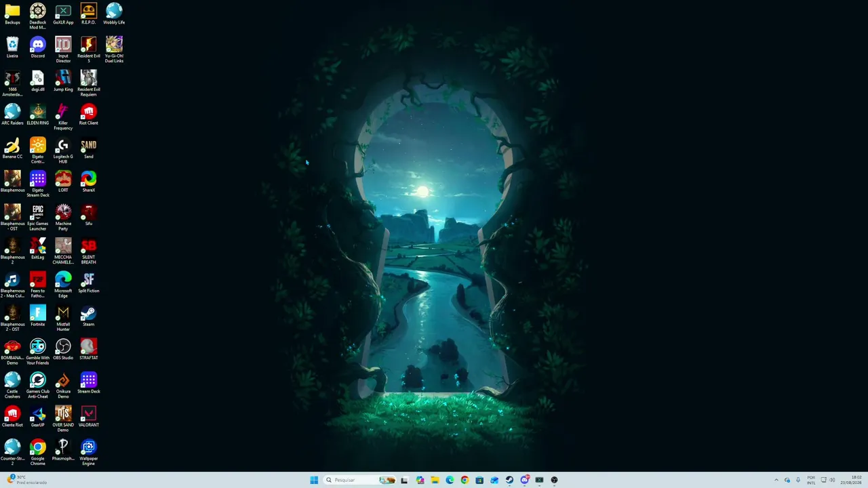Open the taskbar clock and calendar

851,480
